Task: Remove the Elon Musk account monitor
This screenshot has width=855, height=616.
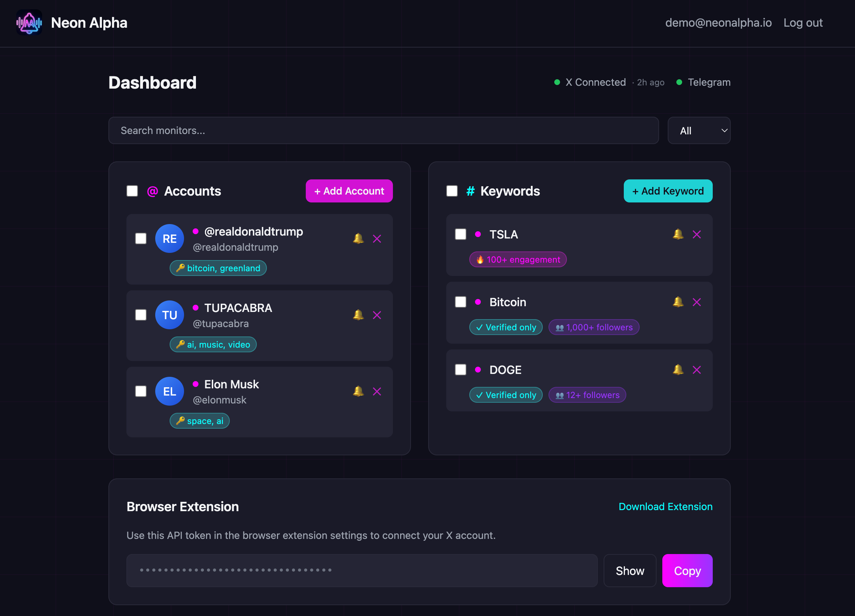Action: pyautogui.click(x=377, y=391)
